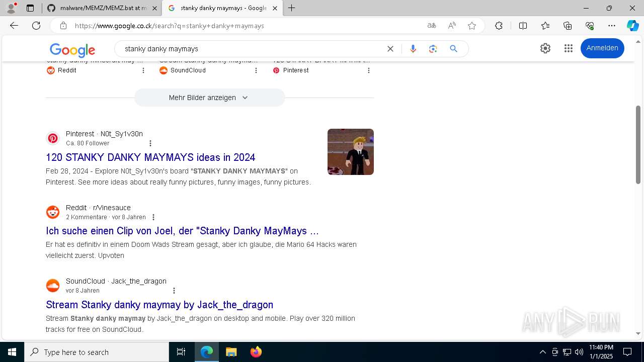Toggle the split screen icon
644x362 pixels.
(x=523, y=26)
